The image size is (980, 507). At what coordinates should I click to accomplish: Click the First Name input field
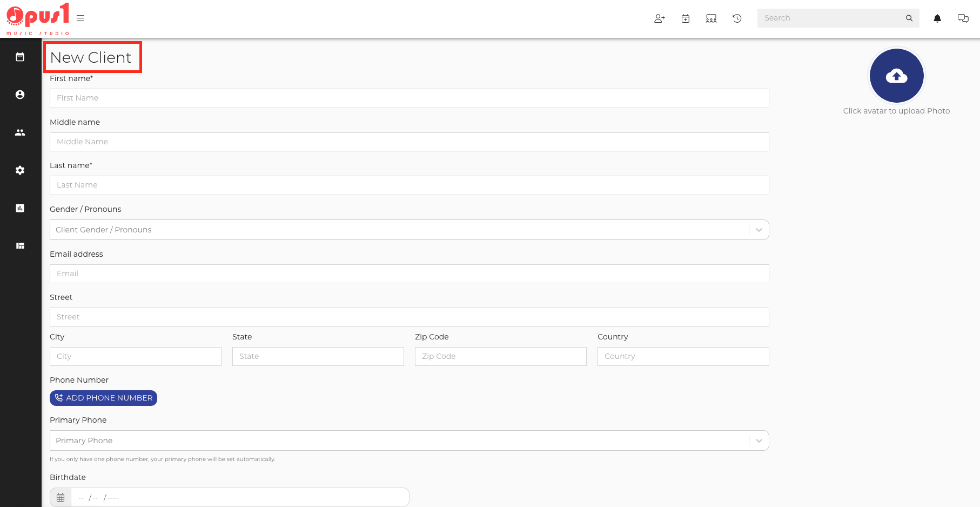409,98
